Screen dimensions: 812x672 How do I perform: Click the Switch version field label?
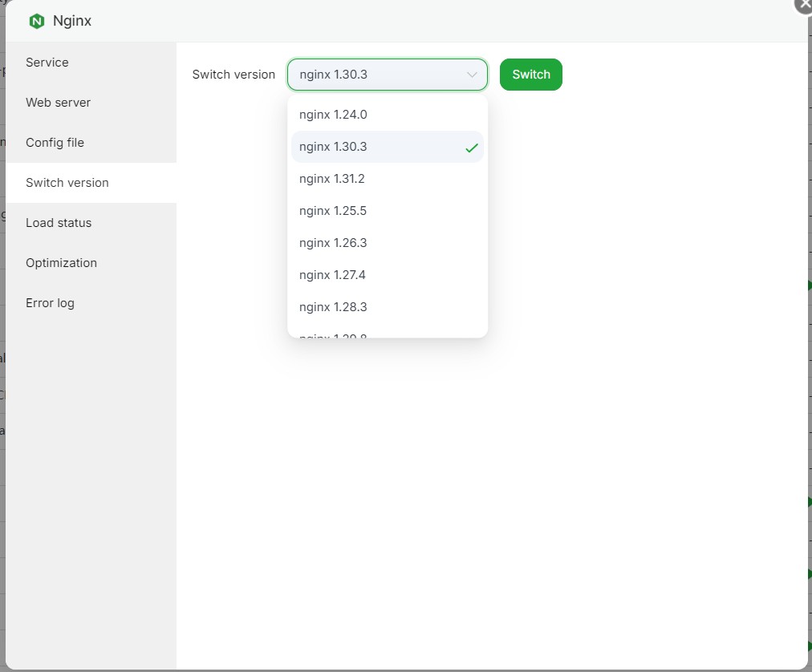tap(233, 75)
